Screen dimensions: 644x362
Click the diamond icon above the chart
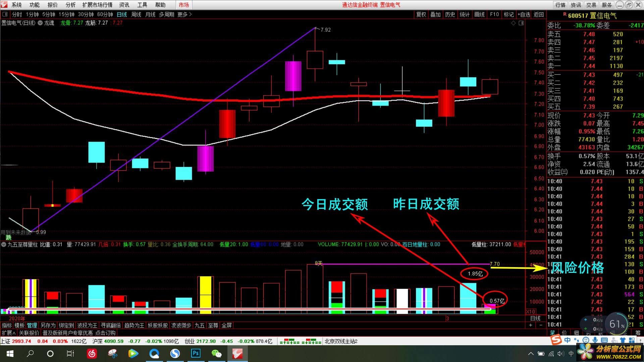pyautogui.click(x=514, y=23)
